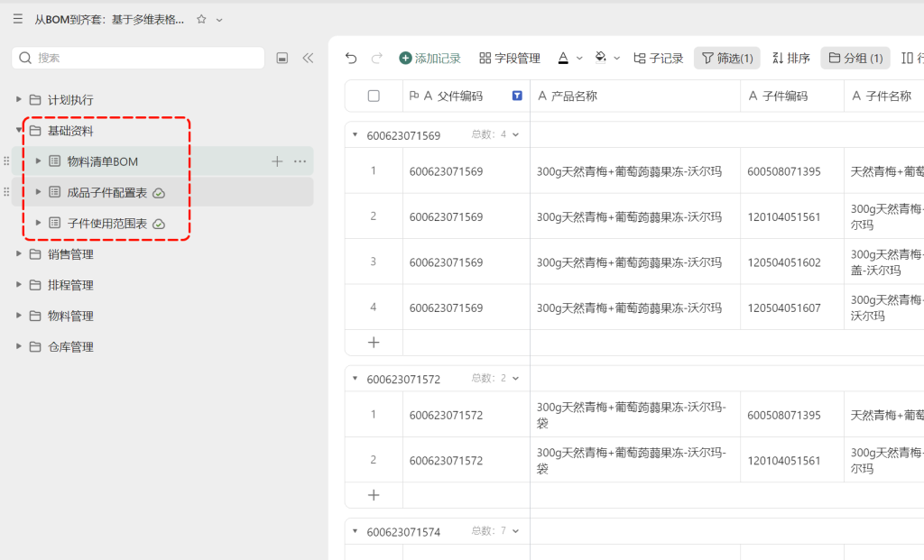The image size is (924, 560).
Task: Select the 产品名称 column header
Action: tap(635, 96)
